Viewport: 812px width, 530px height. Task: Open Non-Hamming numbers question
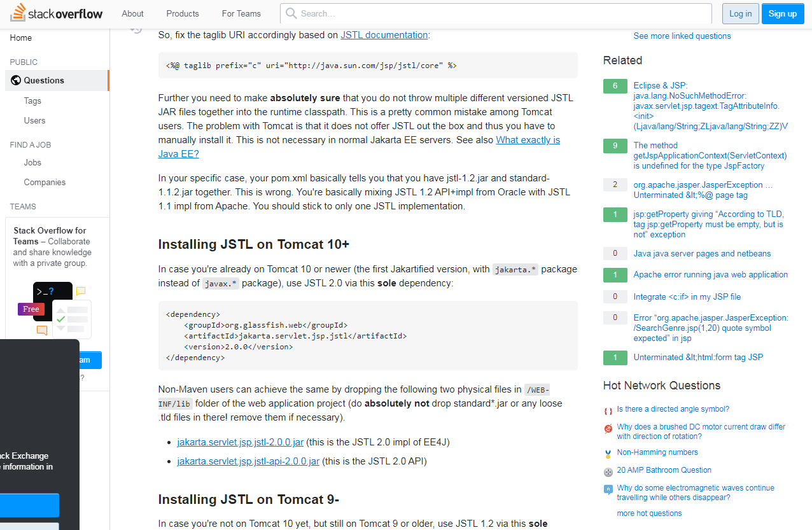pos(657,452)
